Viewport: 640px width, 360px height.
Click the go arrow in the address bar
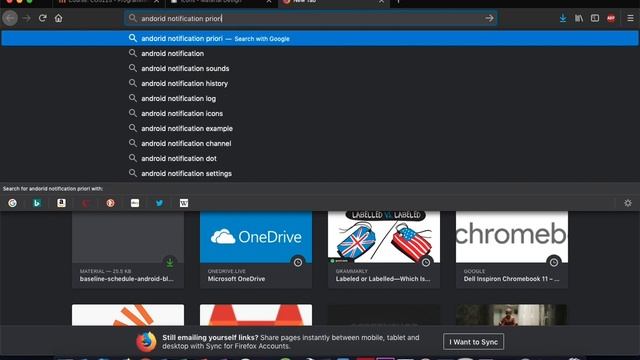point(489,18)
